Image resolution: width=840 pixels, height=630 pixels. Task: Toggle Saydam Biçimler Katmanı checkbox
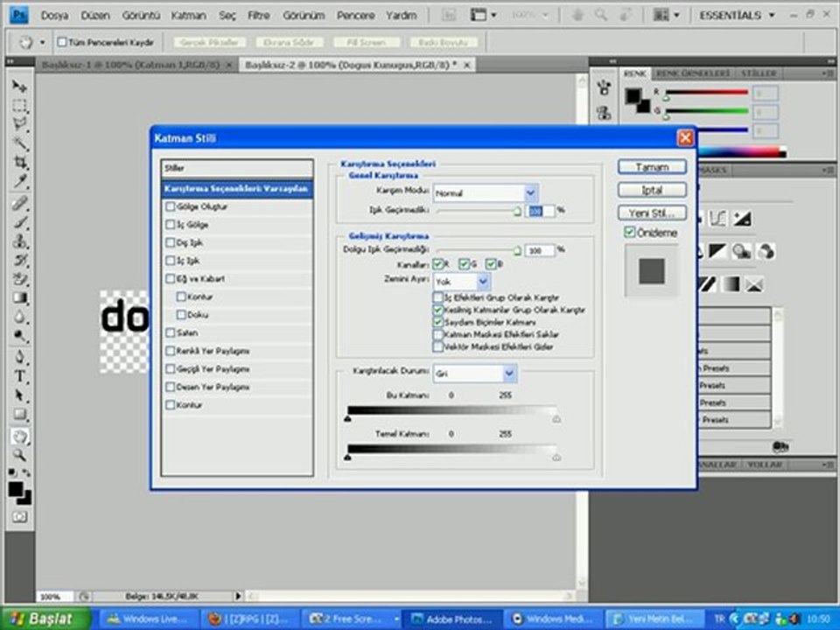(x=437, y=322)
